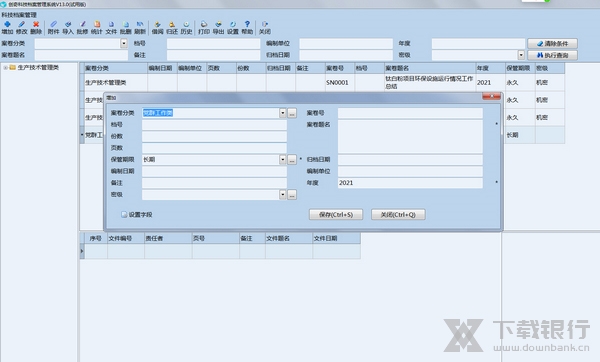The width and height of the screenshot is (600, 362).
Task: Open the 密级 dropdown in the filter bar
Action: [521, 55]
